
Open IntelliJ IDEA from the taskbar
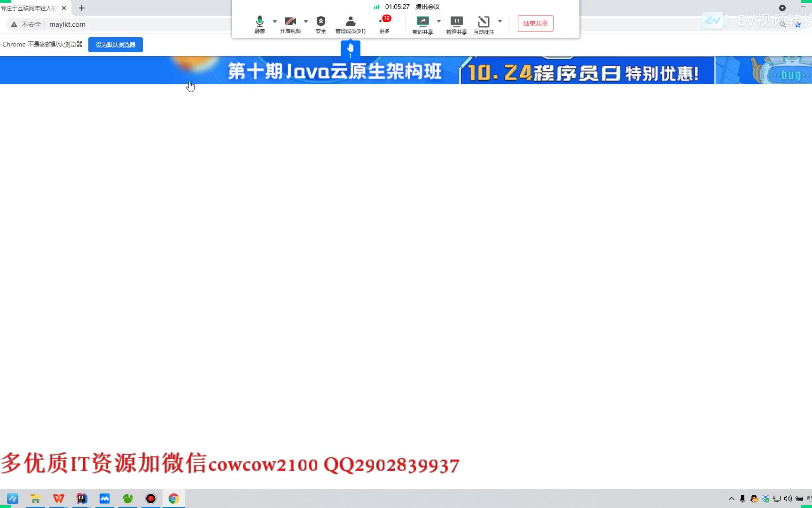[82, 499]
